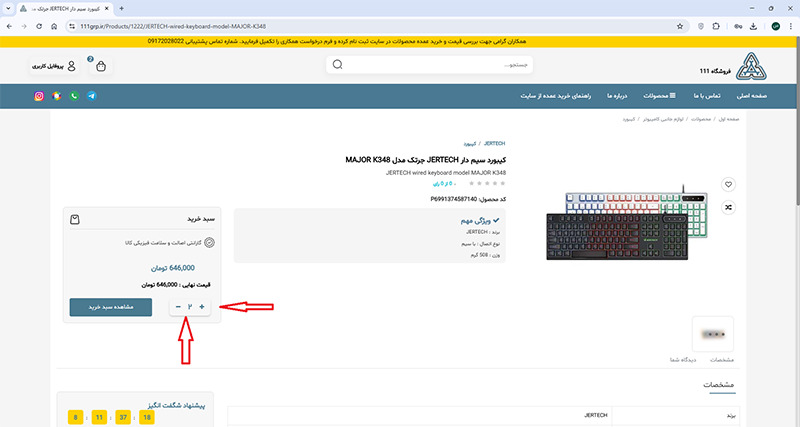Click the view shopping cart button
The width and height of the screenshot is (800, 427).
[x=111, y=307]
